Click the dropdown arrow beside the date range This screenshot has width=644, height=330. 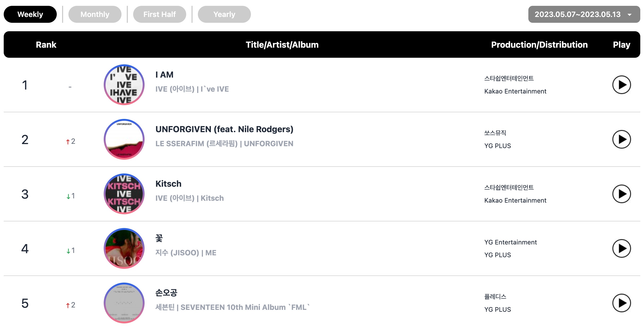point(629,15)
